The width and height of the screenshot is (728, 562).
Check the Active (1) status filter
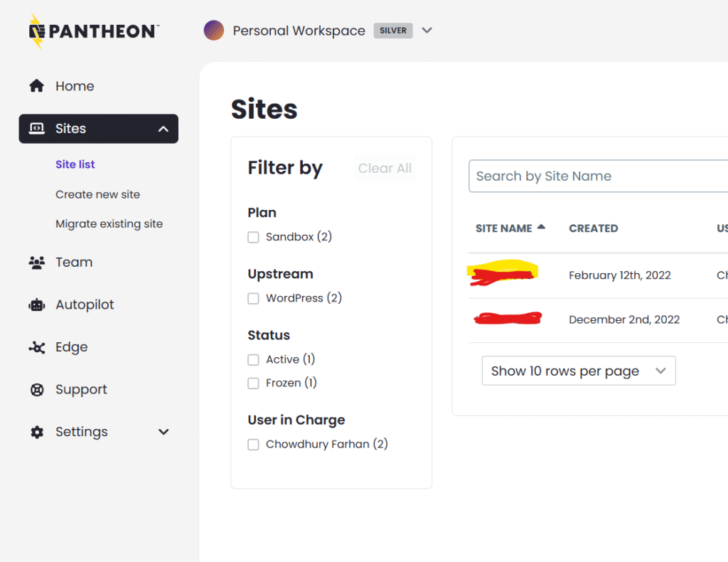click(x=253, y=359)
